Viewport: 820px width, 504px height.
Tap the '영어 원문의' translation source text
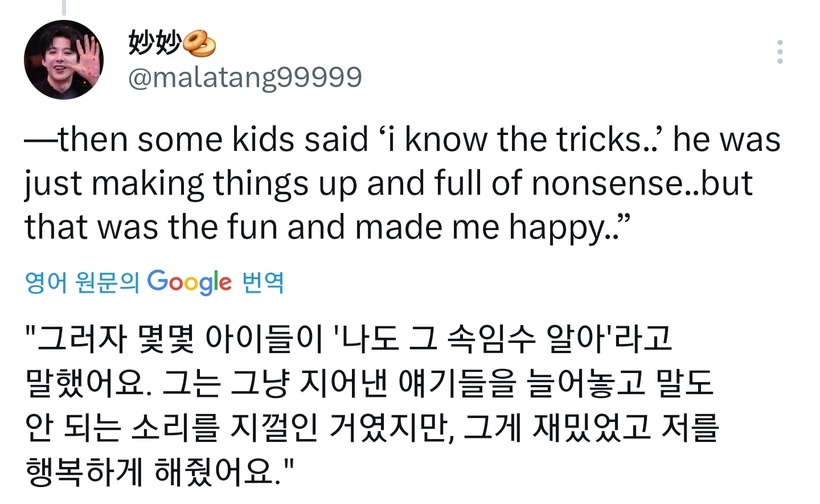click(x=82, y=282)
